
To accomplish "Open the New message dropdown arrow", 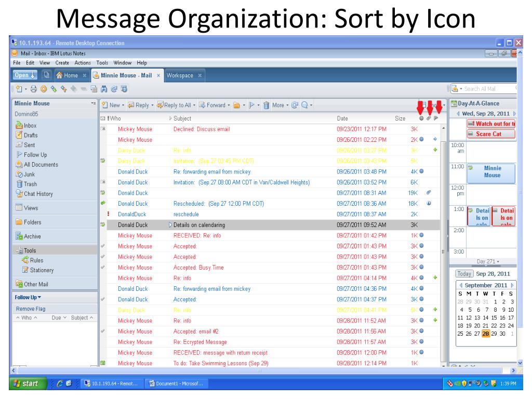I will [123, 105].
